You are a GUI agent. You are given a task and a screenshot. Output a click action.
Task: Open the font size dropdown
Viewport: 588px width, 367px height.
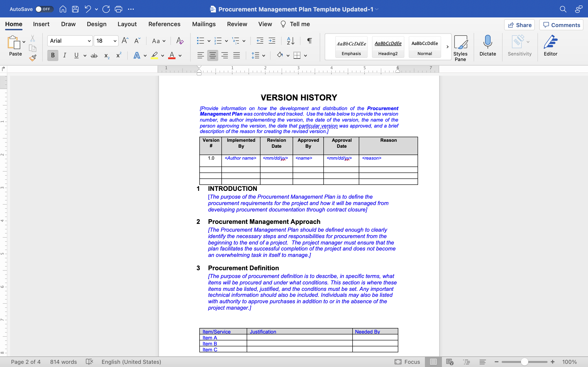(115, 41)
